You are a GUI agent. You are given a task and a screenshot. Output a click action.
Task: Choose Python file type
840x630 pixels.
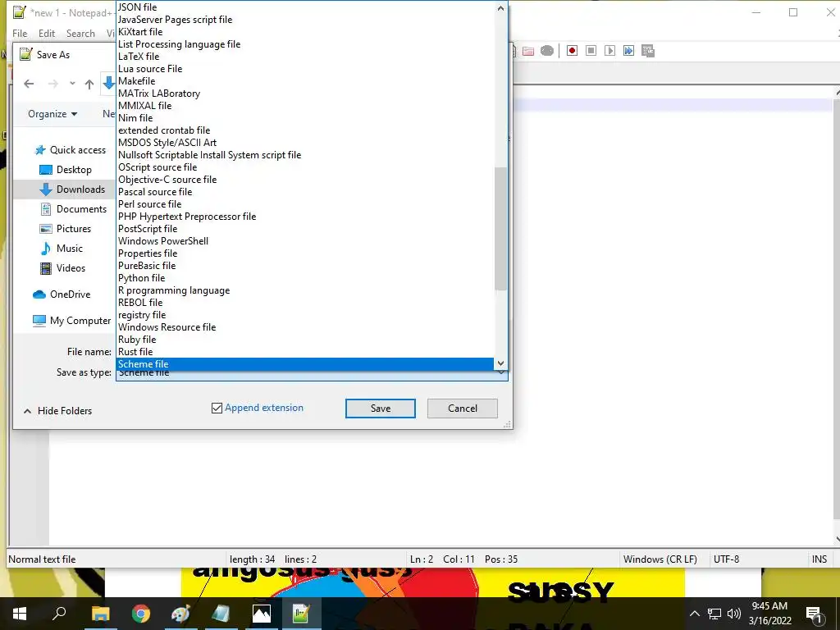(x=305, y=278)
